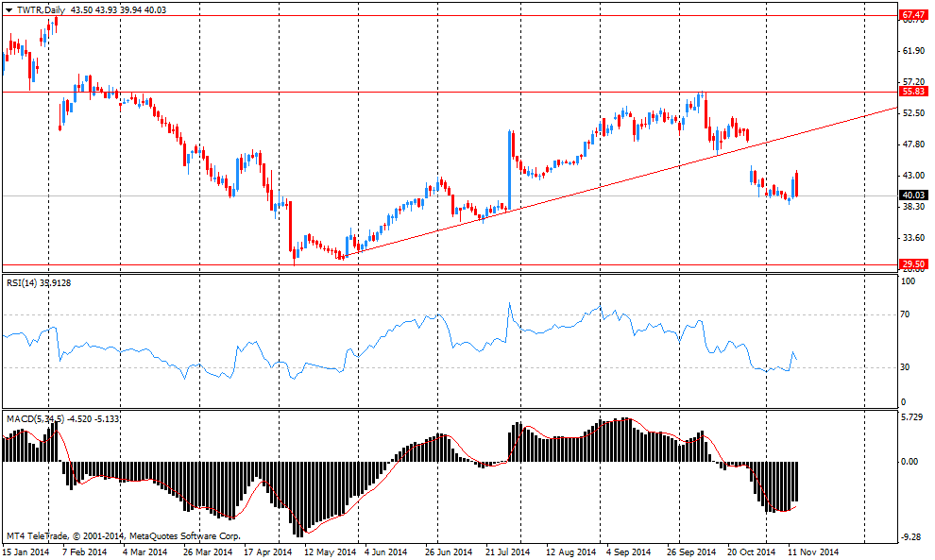
Task: Click the 4 Jun 2014 date label
Action: click(386, 552)
